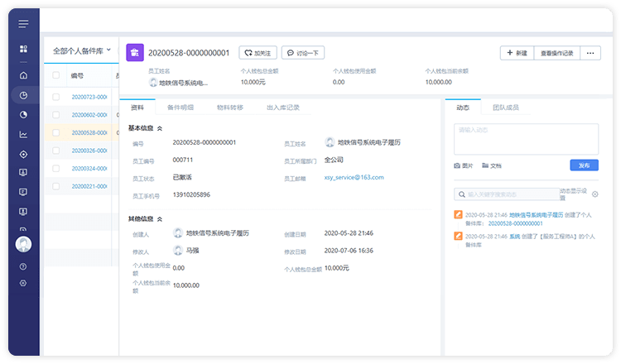
Task: Open the 20200221-000 record link
Action: click(x=89, y=186)
